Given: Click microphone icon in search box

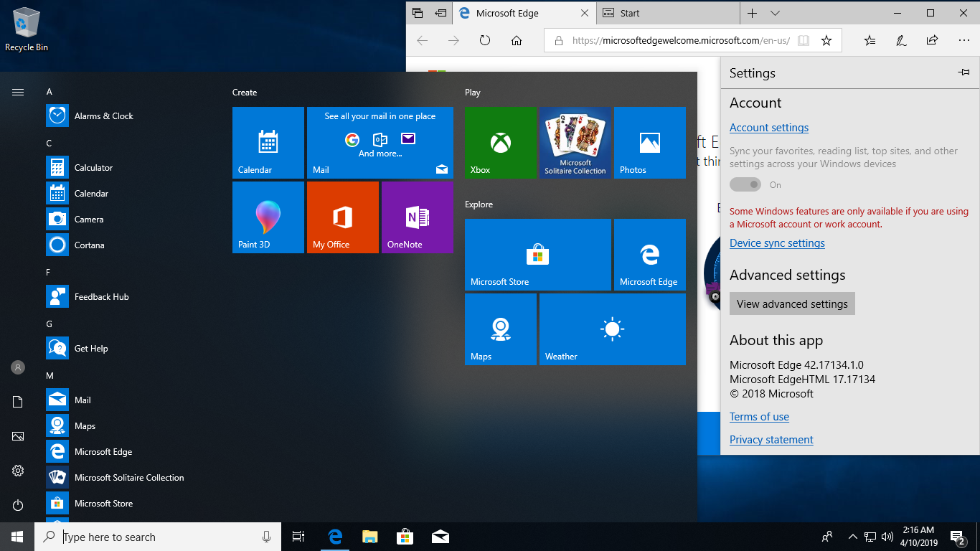Looking at the screenshot, I should [266, 537].
